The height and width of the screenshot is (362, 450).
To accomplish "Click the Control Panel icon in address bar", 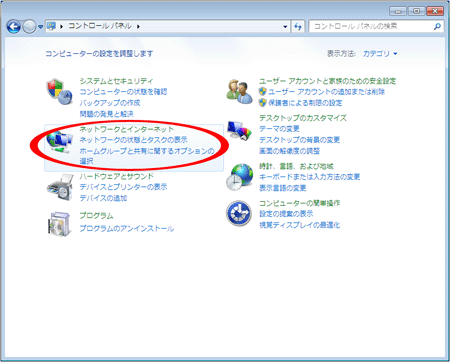I will pyautogui.click(x=51, y=26).
